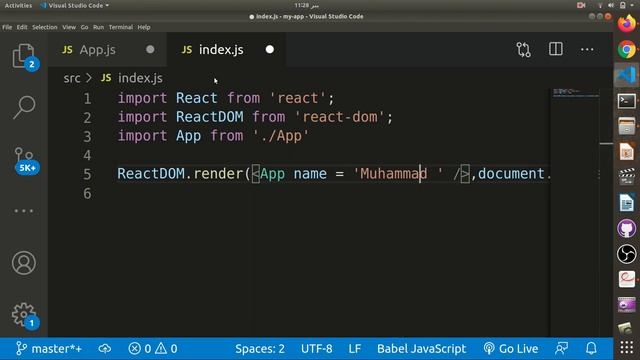Open the Selection menu

(x=44, y=27)
